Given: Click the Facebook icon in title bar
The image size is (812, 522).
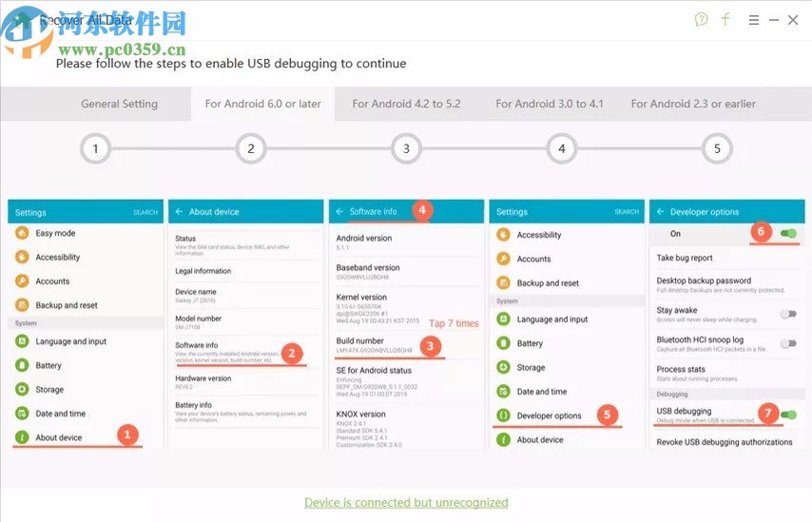Looking at the screenshot, I should tap(725, 20).
